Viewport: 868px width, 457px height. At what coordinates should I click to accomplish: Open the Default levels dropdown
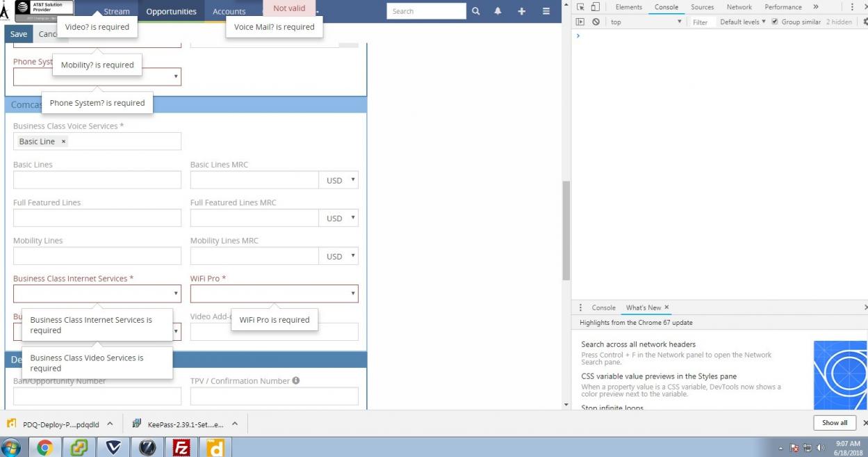pos(742,22)
